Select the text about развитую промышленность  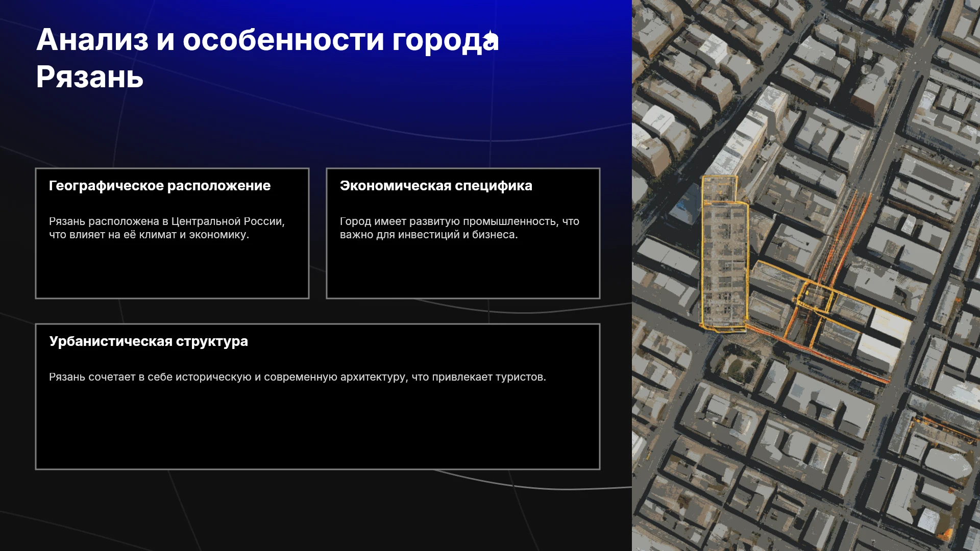pos(459,228)
